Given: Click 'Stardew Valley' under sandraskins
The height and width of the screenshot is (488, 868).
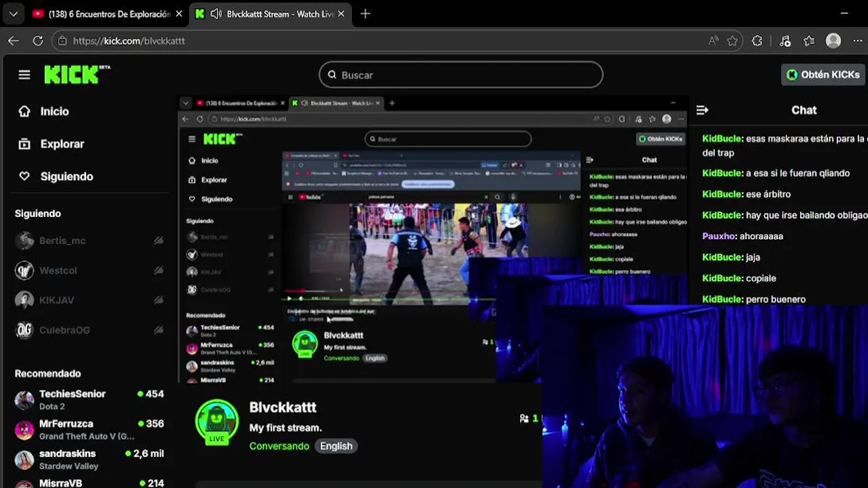Looking at the screenshot, I should tap(68, 466).
